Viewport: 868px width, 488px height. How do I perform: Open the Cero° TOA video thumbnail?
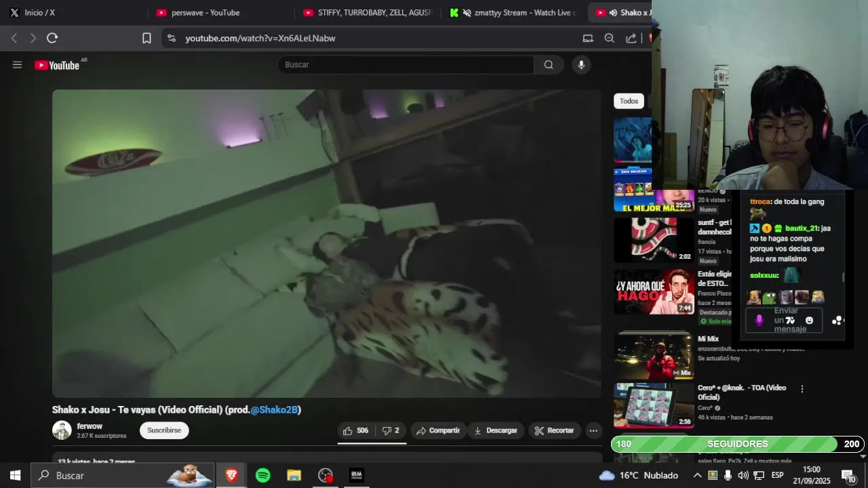654,405
